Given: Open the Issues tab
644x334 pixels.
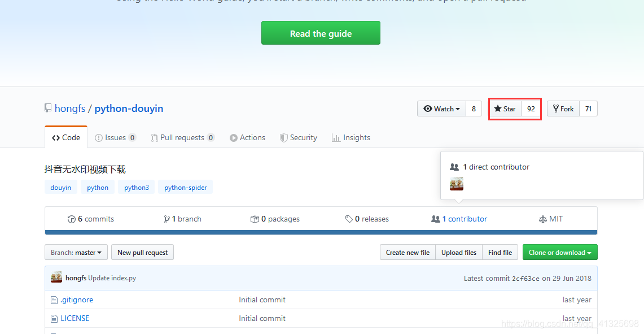Looking at the screenshot, I should (x=115, y=137).
